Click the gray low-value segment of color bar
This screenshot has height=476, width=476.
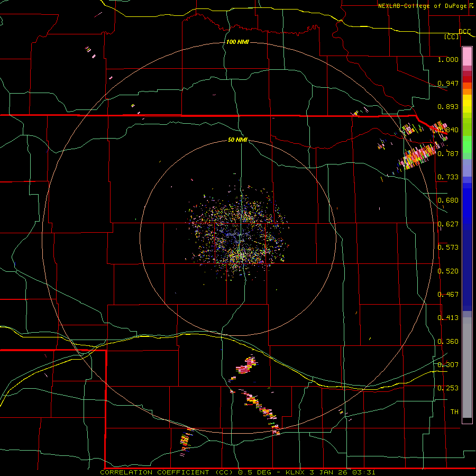(467, 368)
